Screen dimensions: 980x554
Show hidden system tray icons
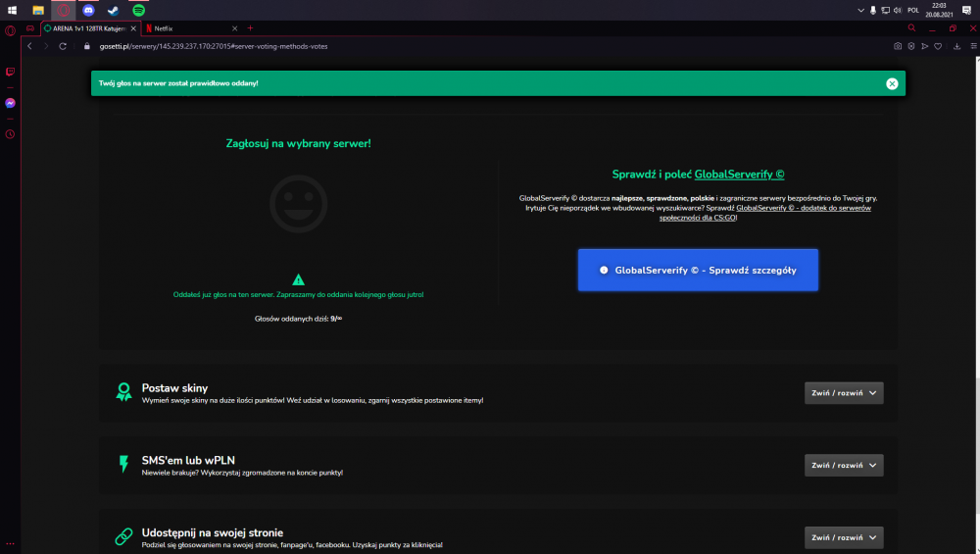(860, 10)
